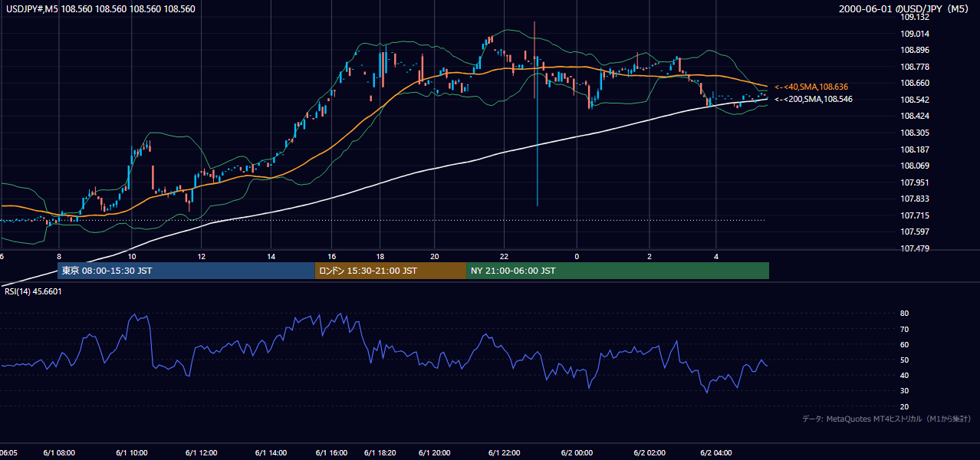
Task: Click the RSI scale value 40
Action: click(x=905, y=375)
